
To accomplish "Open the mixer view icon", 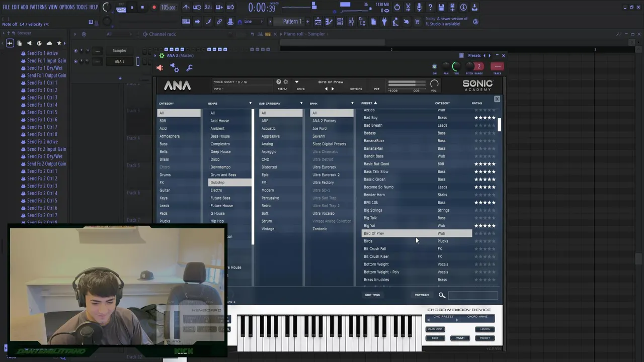I will [351, 22].
